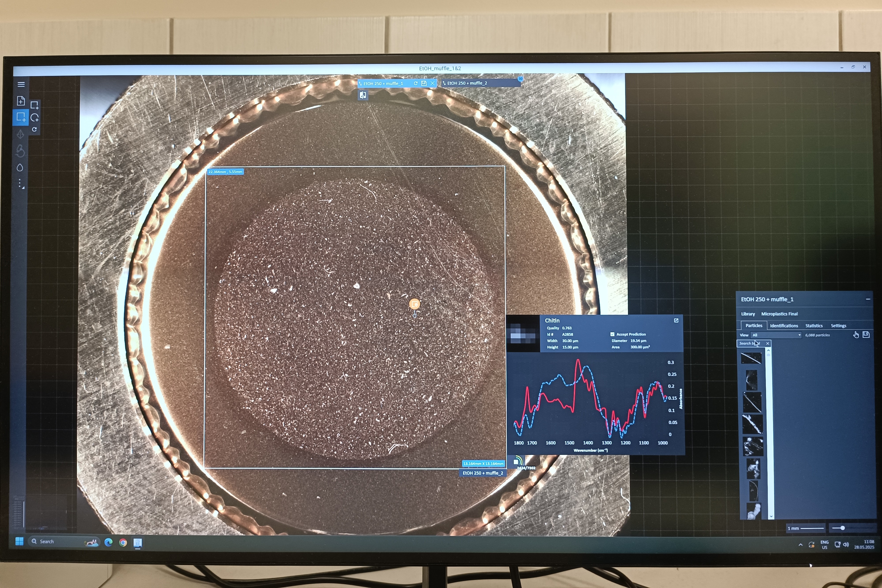
Task: Toggle the Accept Prediction checkbox
Action: (x=612, y=334)
